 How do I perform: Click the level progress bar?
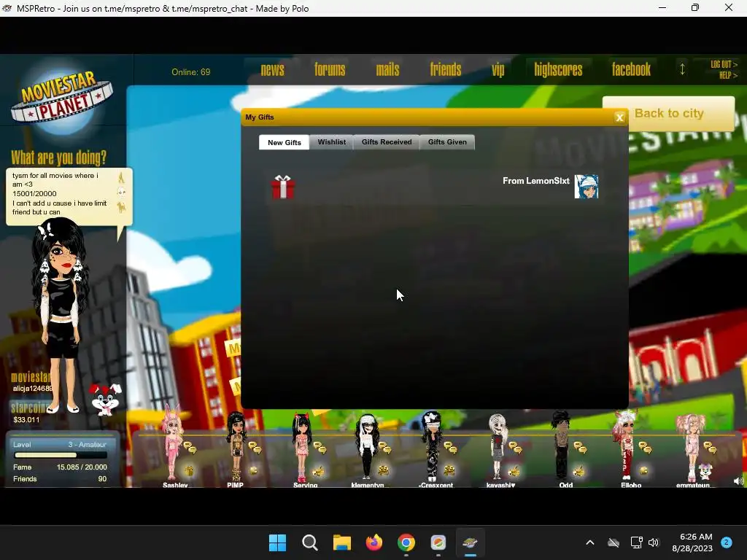(60, 455)
